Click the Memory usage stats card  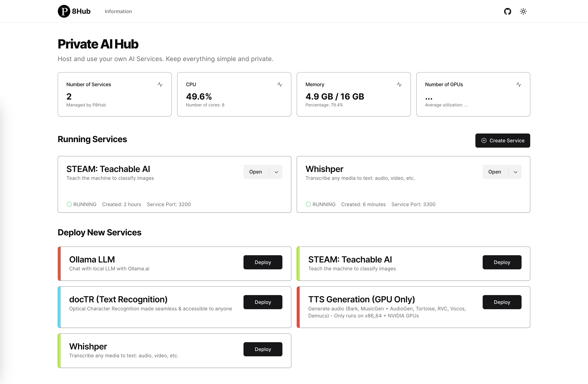353,94
